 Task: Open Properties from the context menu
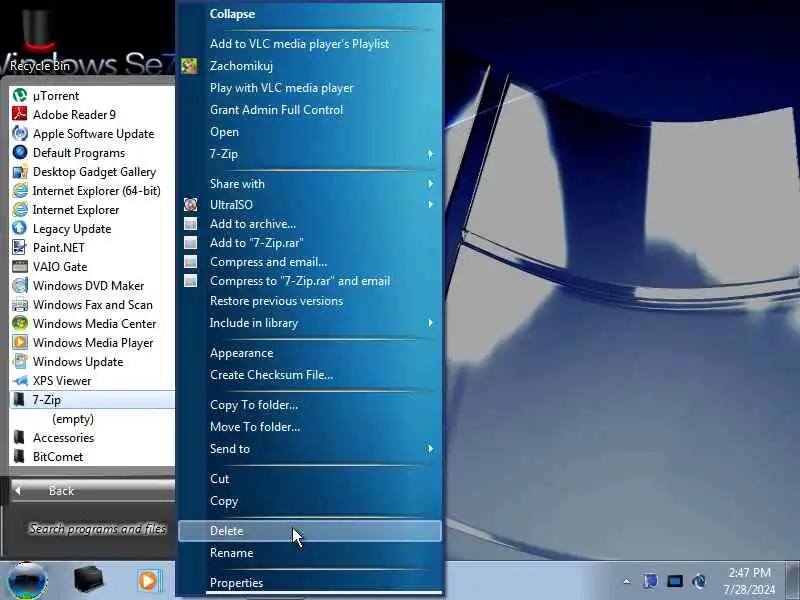click(310, 583)
